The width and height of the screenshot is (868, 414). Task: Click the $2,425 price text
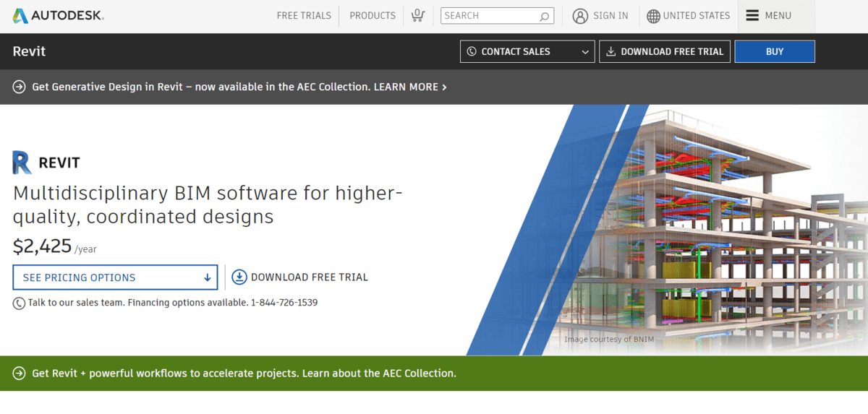[42, 246]
